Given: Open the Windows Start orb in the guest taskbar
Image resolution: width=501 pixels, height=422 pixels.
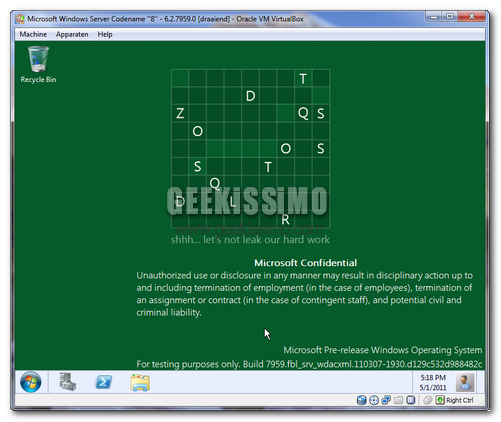Looking at the screenshot, I should (31, 382).
